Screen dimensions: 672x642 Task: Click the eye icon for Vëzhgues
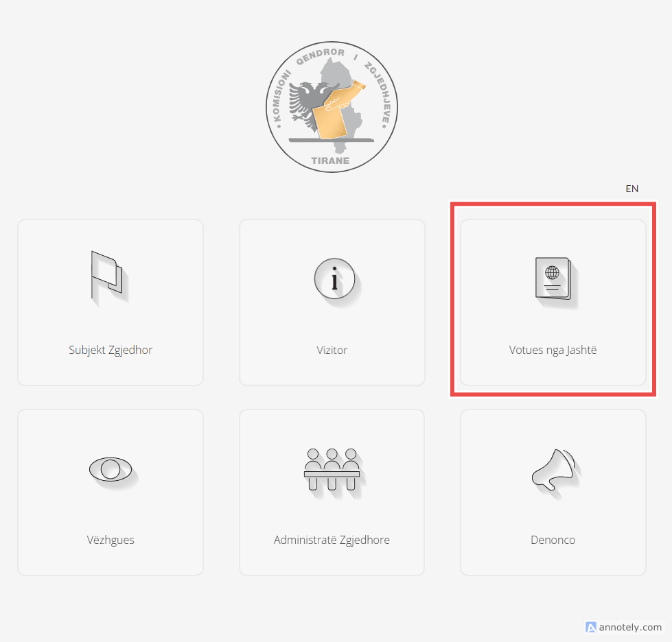click(110, 468)
